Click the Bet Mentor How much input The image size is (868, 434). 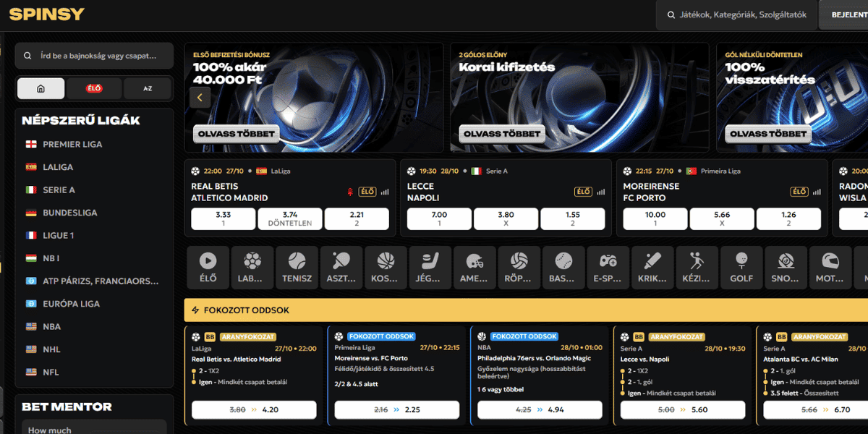pos(94,428)
